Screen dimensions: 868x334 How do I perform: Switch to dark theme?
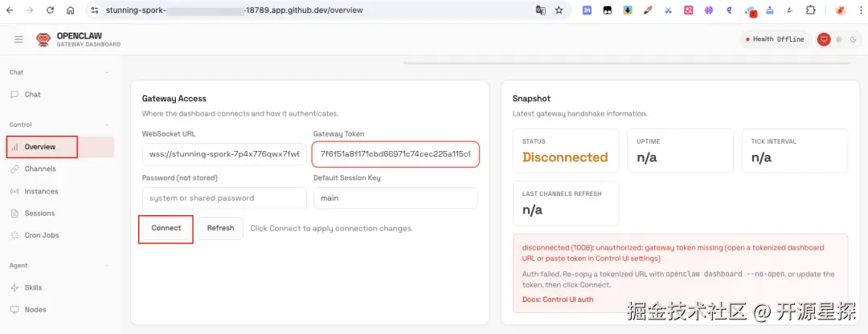[x=852, y=39]
